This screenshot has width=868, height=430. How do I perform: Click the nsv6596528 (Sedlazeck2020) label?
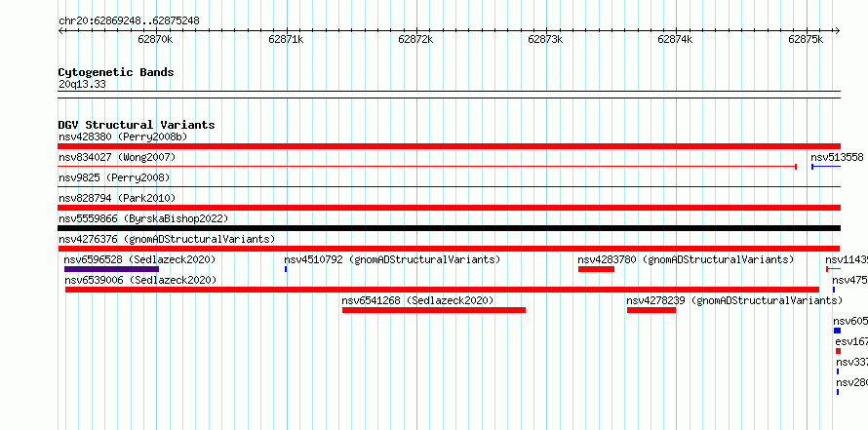(139, 259)
